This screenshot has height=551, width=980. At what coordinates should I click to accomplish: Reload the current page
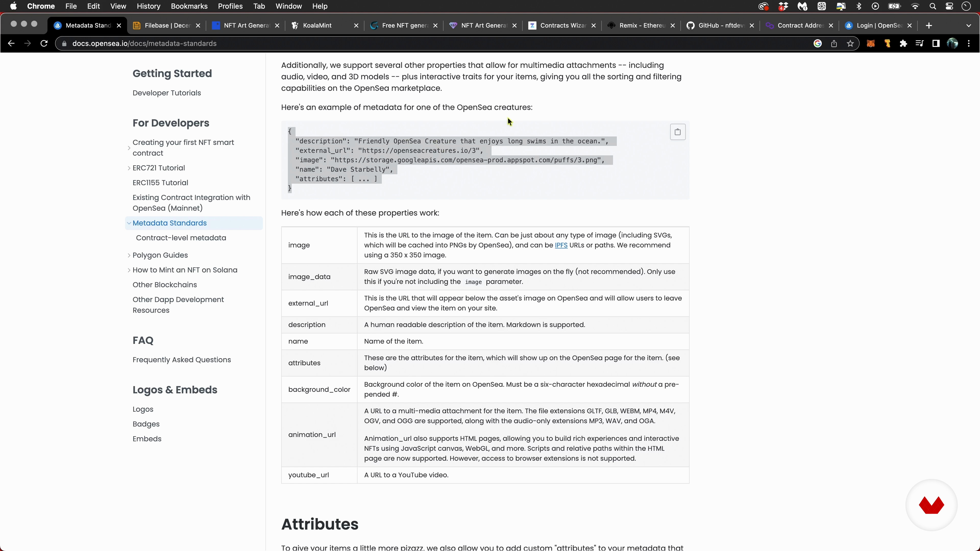pos(44,43)
